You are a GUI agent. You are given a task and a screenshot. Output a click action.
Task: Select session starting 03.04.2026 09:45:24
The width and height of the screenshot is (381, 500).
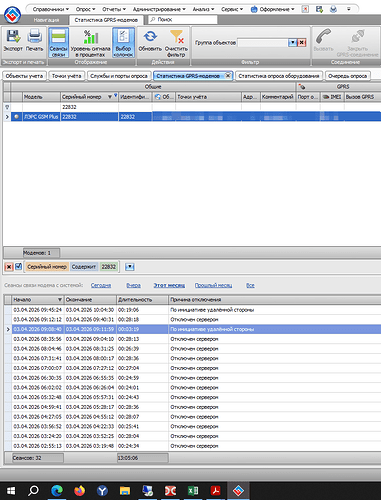[x=192, y=310]
